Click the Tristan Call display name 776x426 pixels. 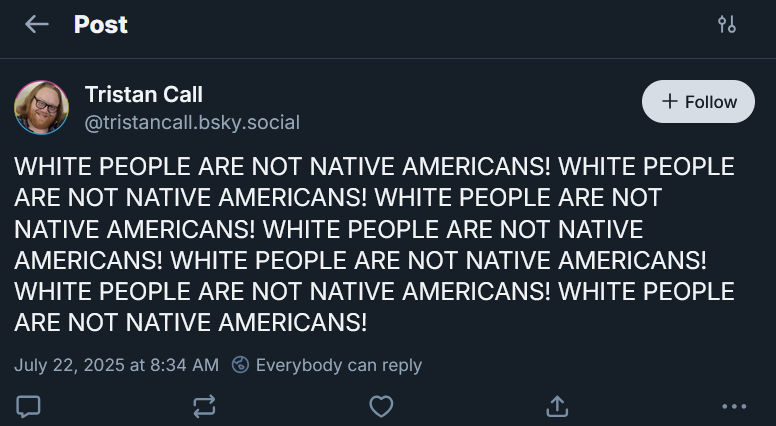point(144,95)
